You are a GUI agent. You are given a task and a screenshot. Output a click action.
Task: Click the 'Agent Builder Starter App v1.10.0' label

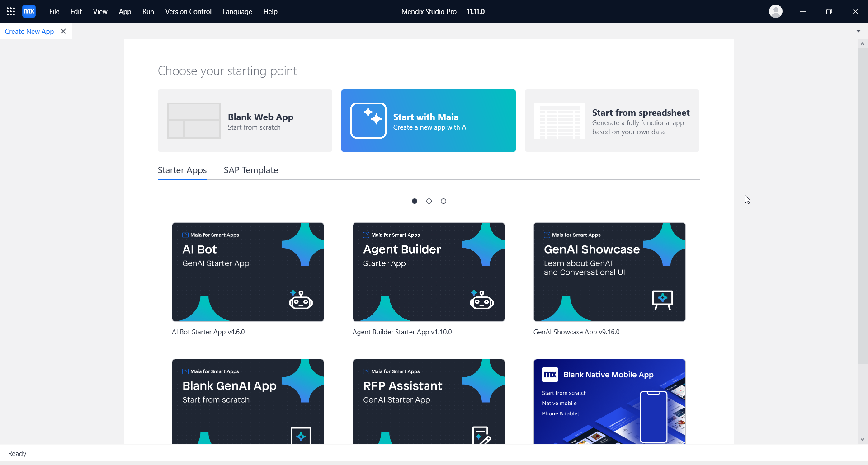402,332
